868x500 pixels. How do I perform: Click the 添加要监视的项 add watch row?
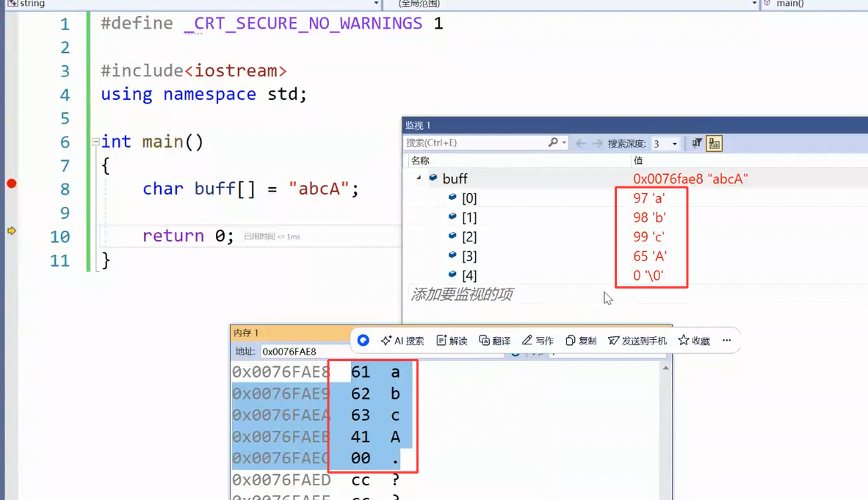(462, 294)
